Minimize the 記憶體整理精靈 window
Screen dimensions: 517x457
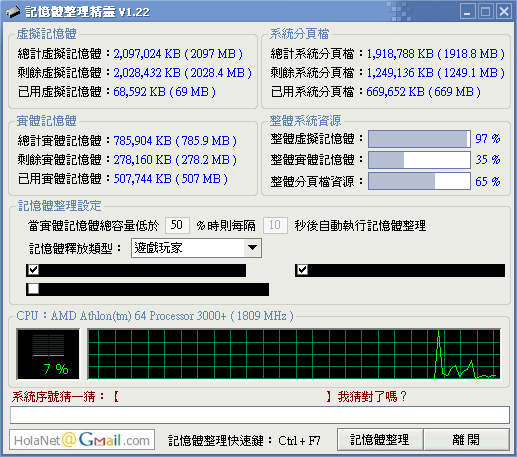[x=468, y=12]
